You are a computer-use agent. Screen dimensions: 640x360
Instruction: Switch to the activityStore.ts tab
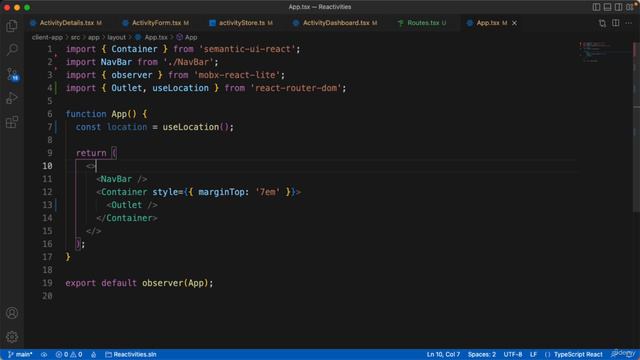click(x=242, y=23)
